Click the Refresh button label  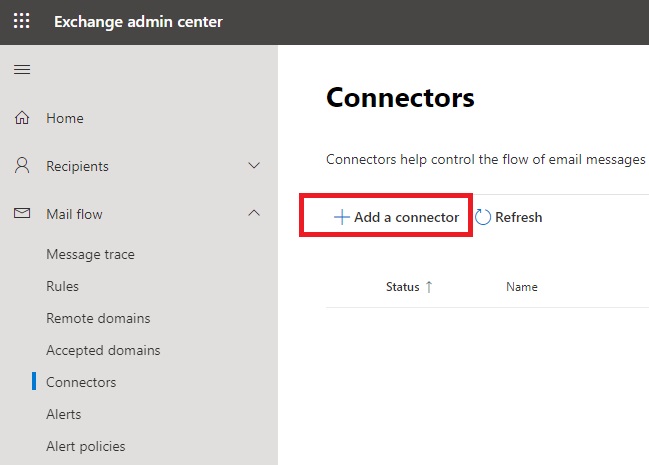[519, 217]
